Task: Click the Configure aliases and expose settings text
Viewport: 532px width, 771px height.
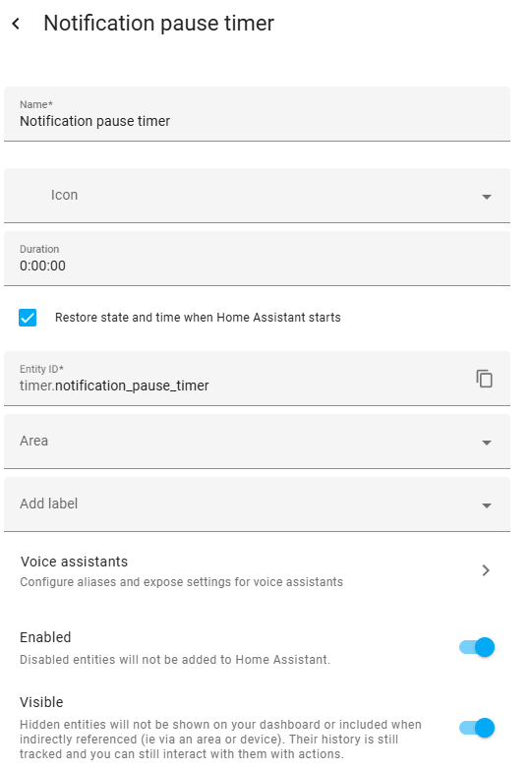Action: coord(181,582)
